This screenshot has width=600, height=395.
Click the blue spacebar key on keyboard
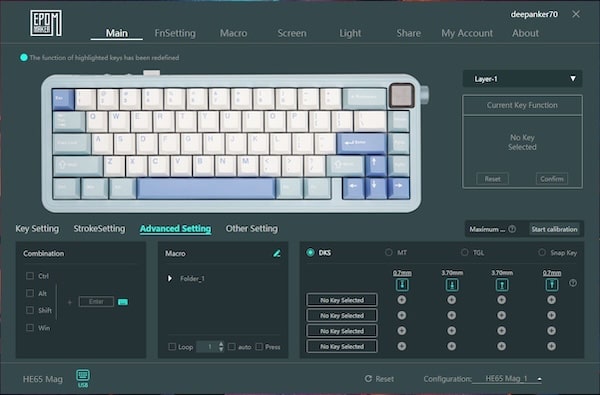(x=206, y=189)
